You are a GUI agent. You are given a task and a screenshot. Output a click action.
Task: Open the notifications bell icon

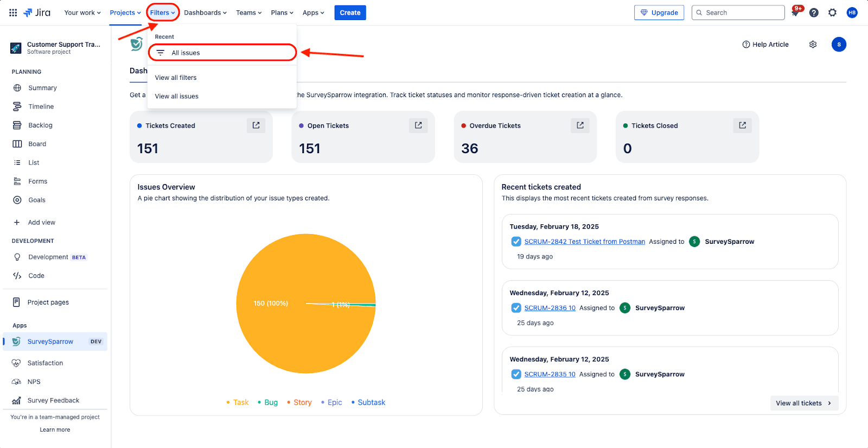(795, 13)
